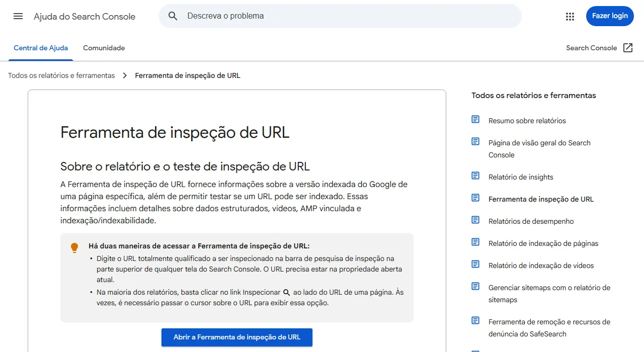Select Ferramenta de inspeção de URL in sidebar
The width and height of the screenshot is (644, 352).
click(x=541, y=199)
